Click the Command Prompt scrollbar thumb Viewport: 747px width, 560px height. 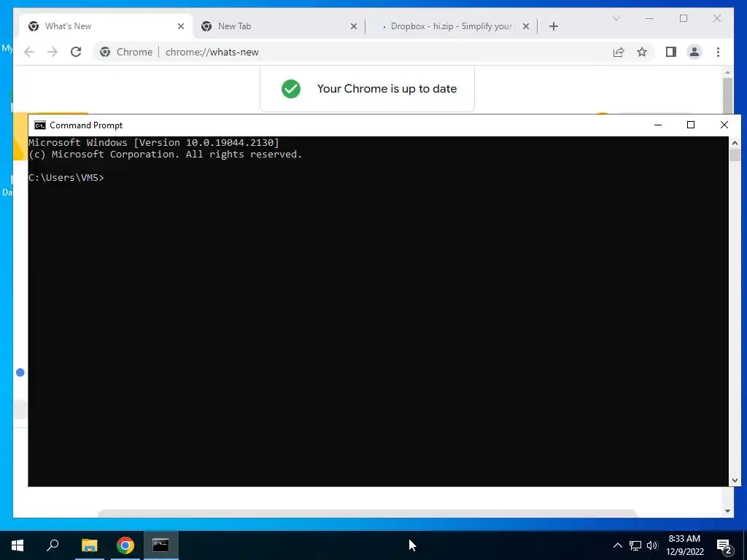[735, 155]
